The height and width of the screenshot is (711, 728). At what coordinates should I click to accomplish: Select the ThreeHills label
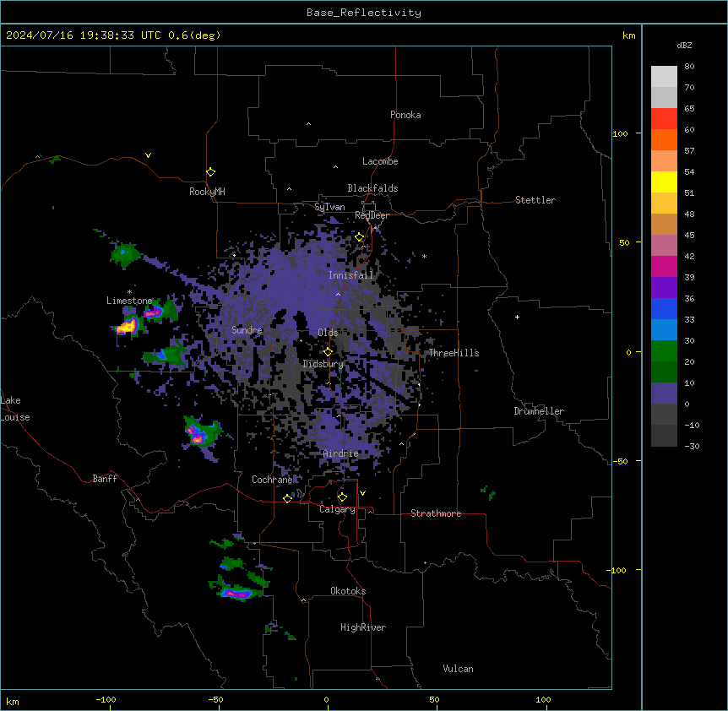(454, 353)
